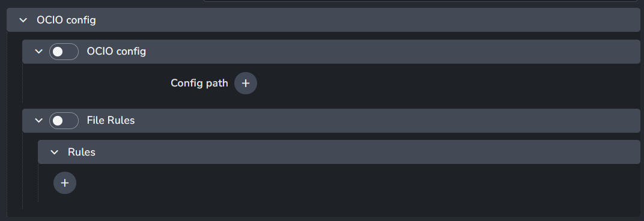Click the outermost OCIO config header title

(x=66, y=20)
